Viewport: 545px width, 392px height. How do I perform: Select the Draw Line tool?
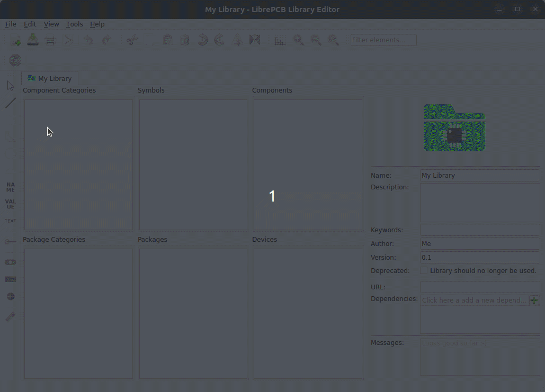(x=11, y=103)
